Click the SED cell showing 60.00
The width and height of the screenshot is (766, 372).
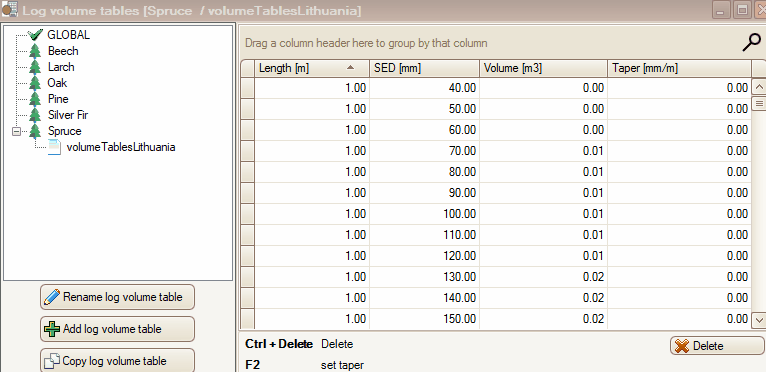(424, 130)
